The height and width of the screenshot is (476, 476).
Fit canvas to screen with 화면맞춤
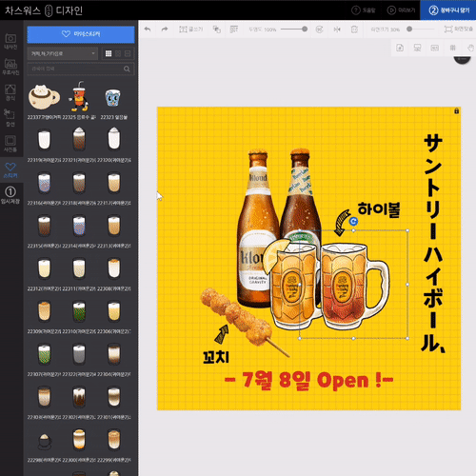tap(459, 30)
